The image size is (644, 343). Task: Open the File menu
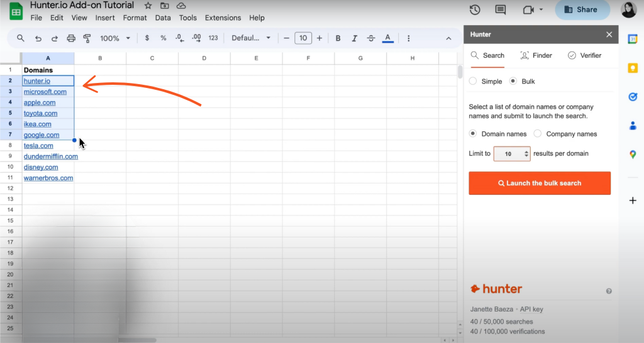point(36,18)
